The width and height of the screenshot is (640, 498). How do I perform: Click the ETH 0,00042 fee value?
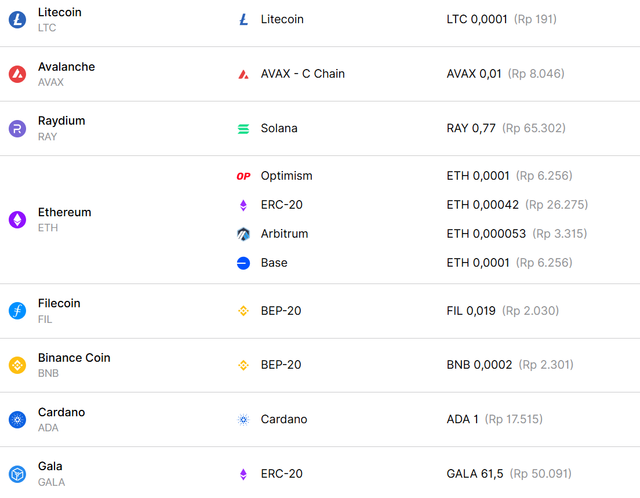coord(483,205)
